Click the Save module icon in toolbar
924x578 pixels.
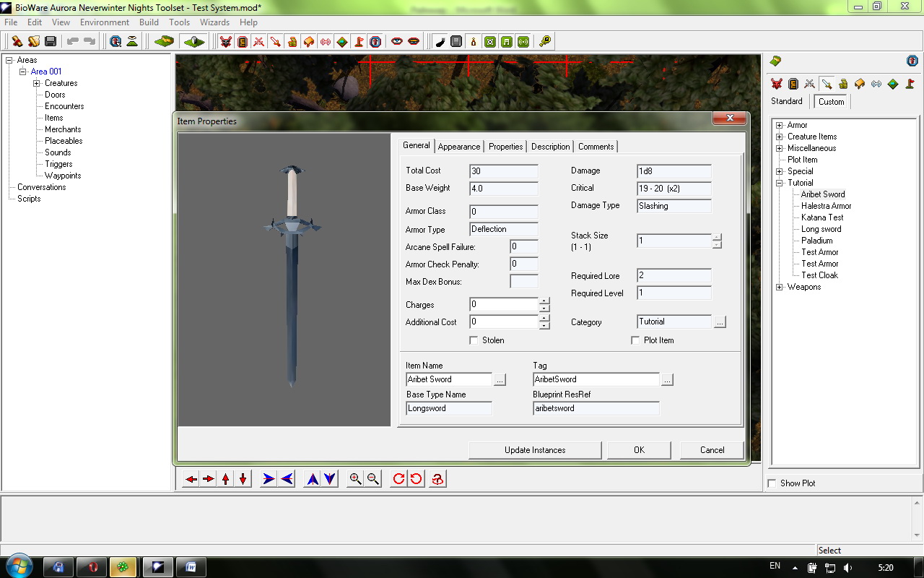[51, 42]
